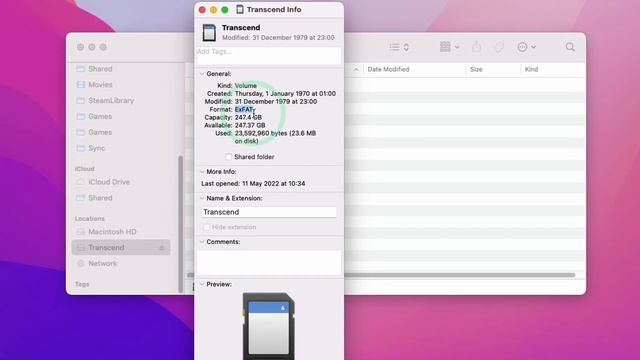Click the Transcend name text field
The image size is (640, 360).
point(269,212)
